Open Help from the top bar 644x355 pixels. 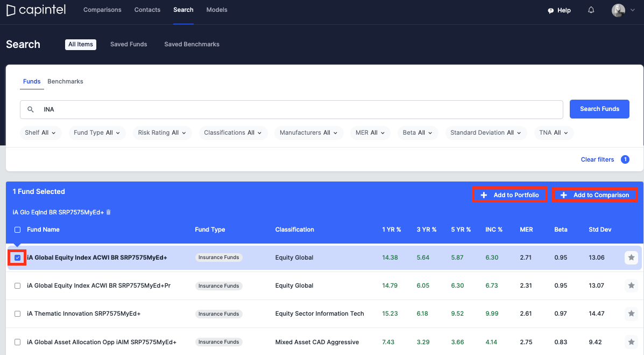[560, 10]
